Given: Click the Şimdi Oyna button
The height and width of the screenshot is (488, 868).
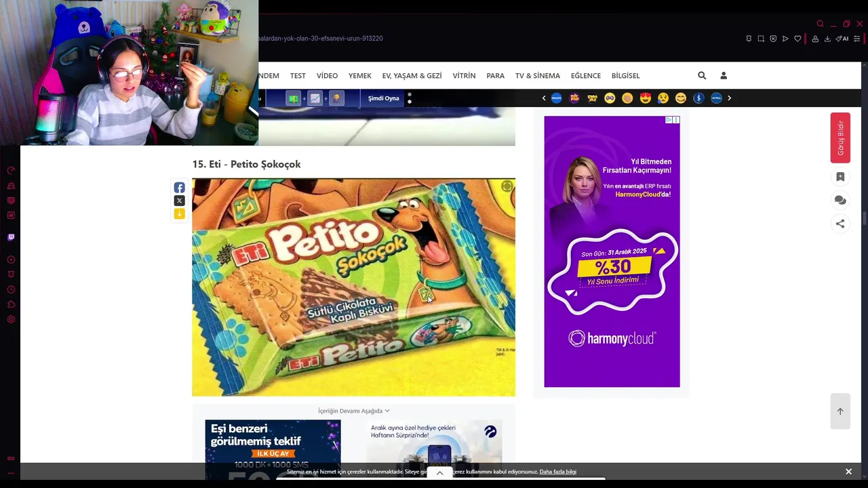Looking at the screenshot, I should (383, 98).
